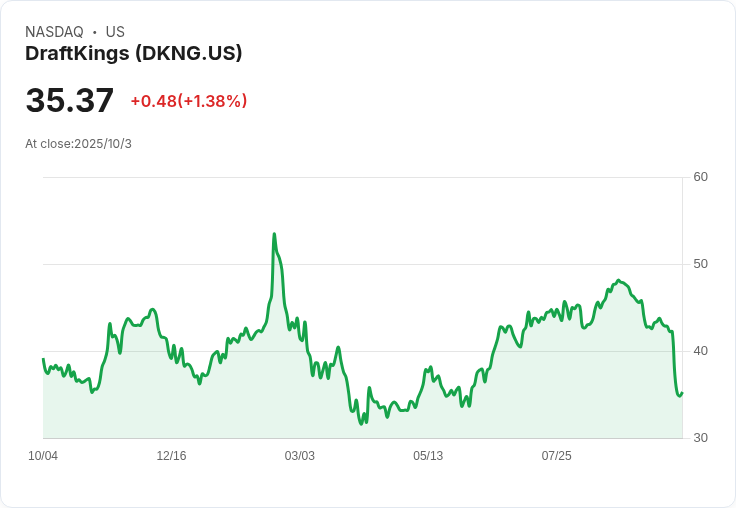Click the 60 price axis label
This screenshot has height=508, width=736.
point(701,177)
